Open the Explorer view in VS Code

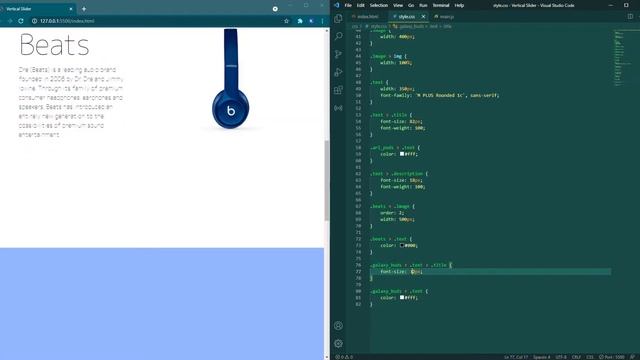pyautogui.click(x=338, y=19)
